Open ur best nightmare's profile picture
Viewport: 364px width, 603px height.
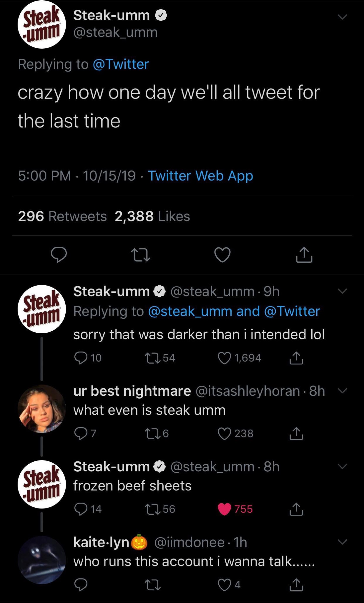tap(42, 409)
